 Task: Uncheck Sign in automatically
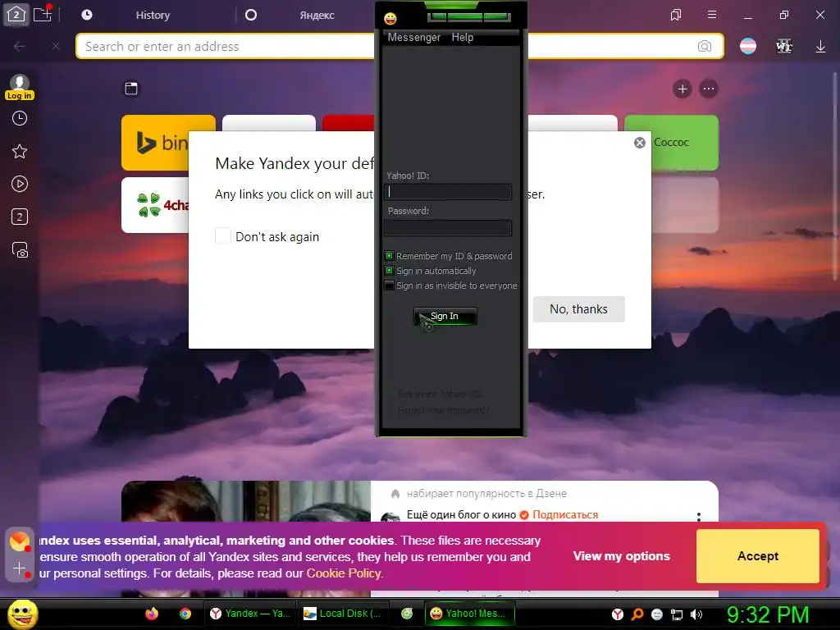pos(390,271)
